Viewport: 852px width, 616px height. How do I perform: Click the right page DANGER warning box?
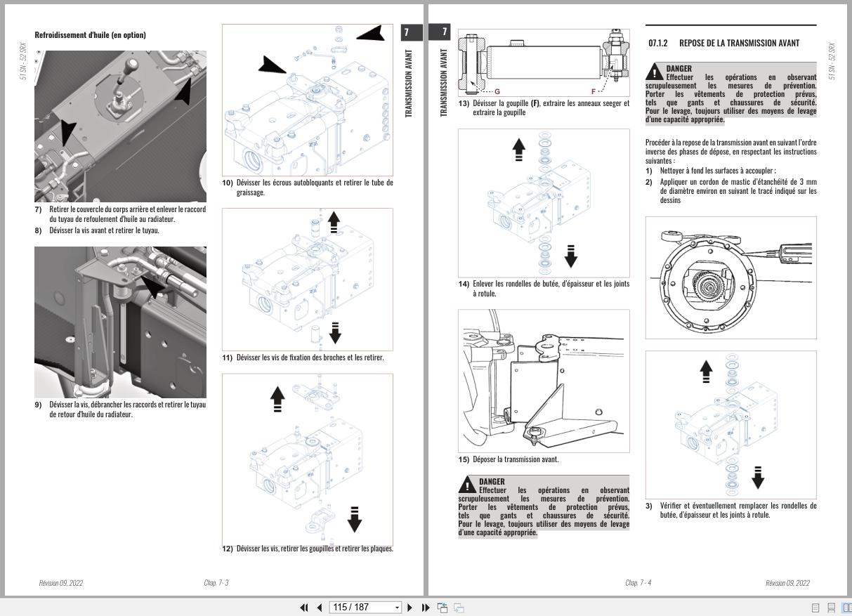[731, 94]
